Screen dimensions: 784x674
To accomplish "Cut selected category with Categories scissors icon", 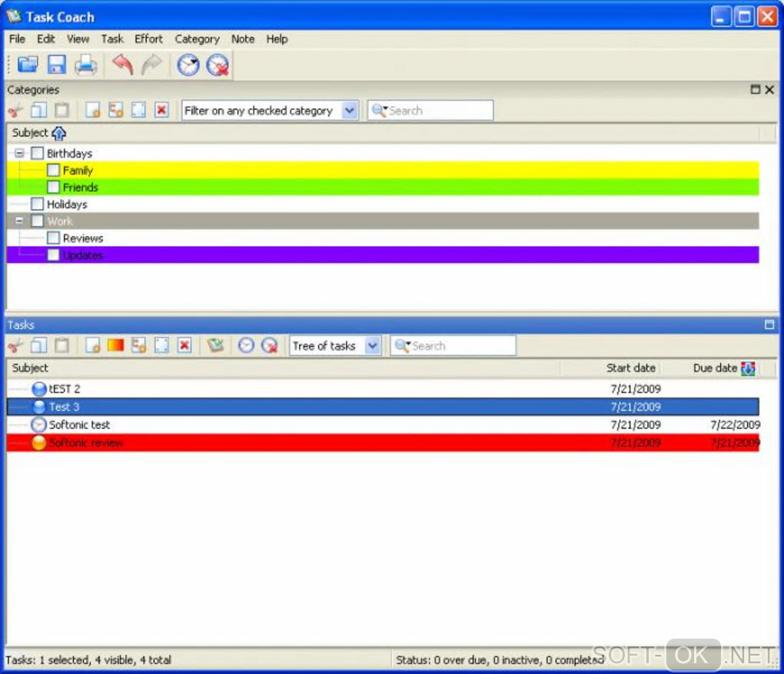I will pyautogui.click(x=15, y=111).
